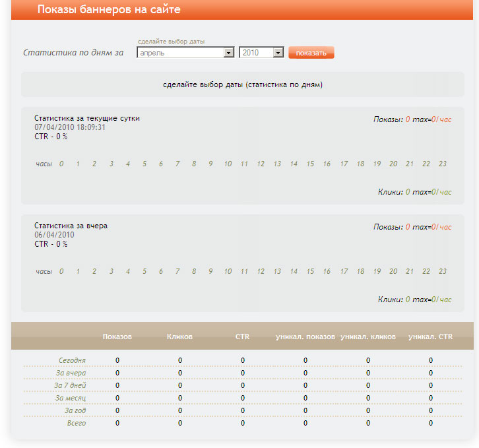479x448 pixels.
Task: Open the month dropdown showing "апрель"
Action: (x=185, y=53)
